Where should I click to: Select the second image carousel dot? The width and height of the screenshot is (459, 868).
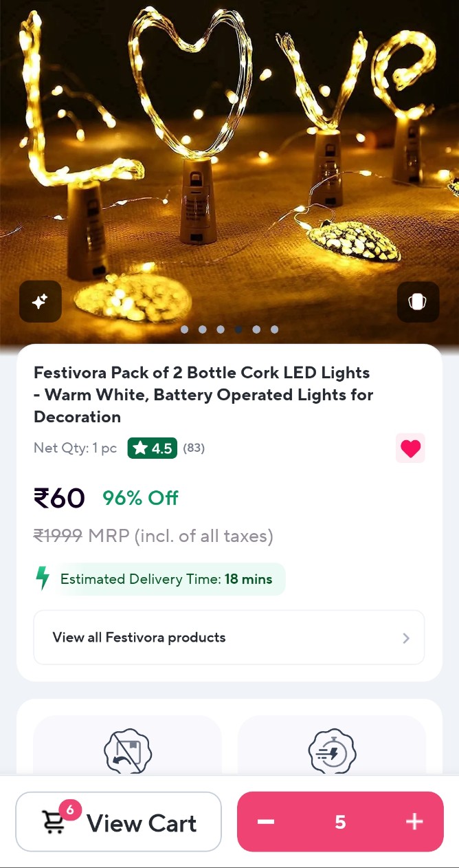tap(203, 329)
